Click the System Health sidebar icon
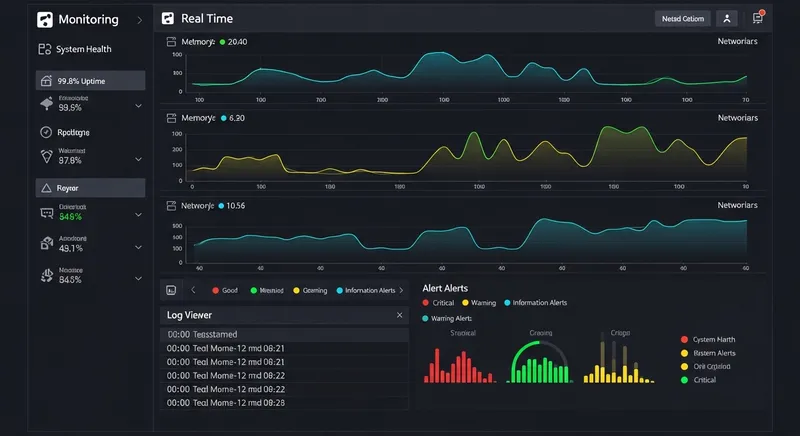The height and width of the screenshot is (436, 800). [44, 49]
